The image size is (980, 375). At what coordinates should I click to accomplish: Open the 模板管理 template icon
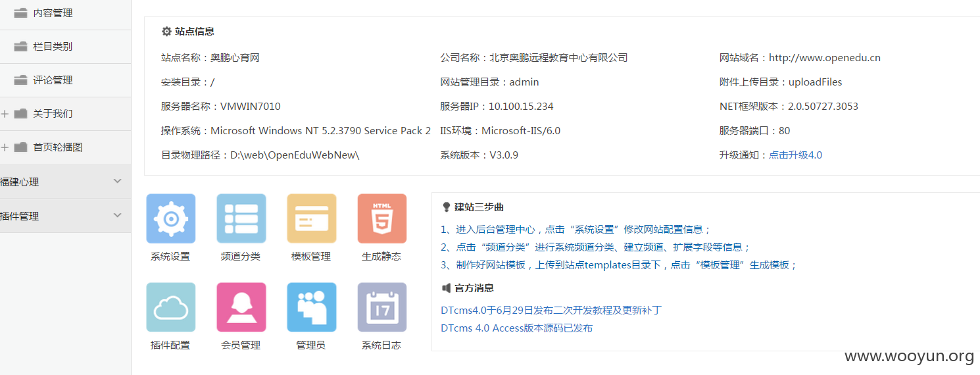click(312, 218)
